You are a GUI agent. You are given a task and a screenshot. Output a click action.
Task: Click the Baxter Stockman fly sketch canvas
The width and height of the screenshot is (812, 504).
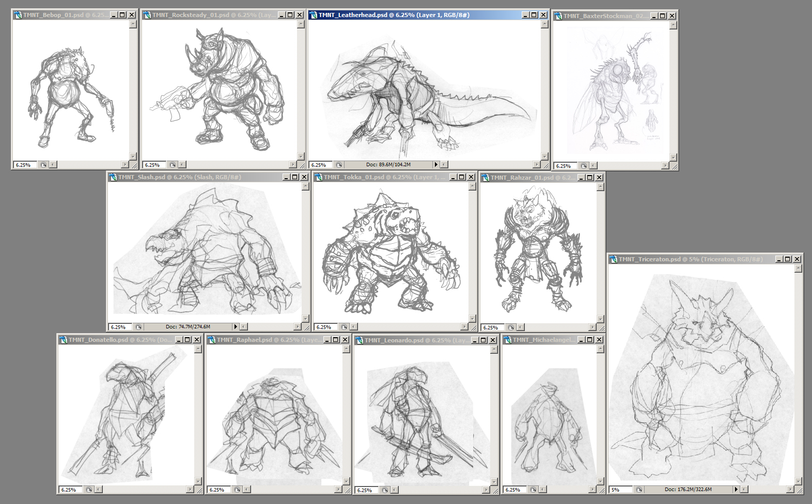(x=612, y=91)
